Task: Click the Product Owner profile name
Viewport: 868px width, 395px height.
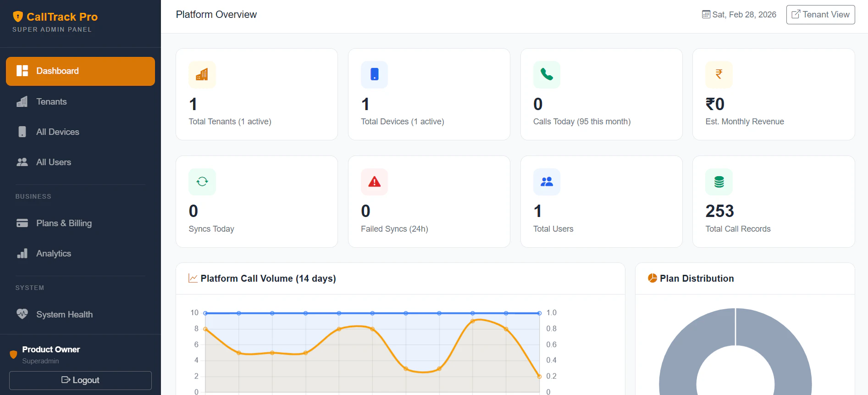Action: 51,350
